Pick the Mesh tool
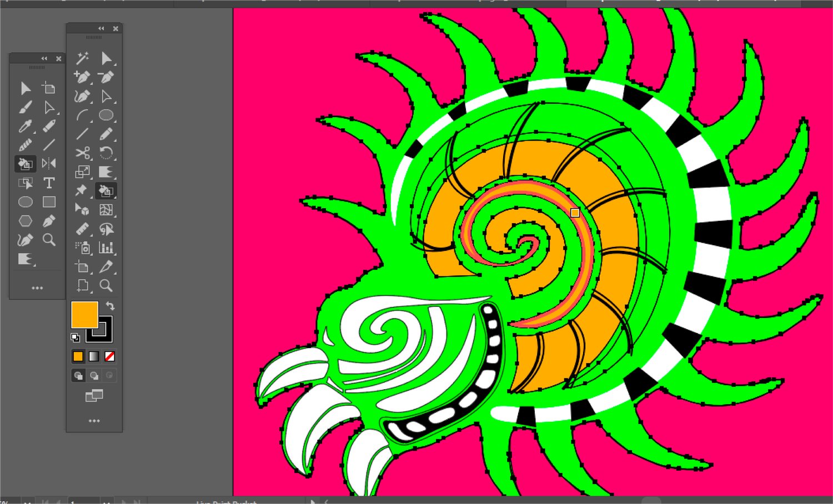Viewport: 833px width, 504px height. 106,210
